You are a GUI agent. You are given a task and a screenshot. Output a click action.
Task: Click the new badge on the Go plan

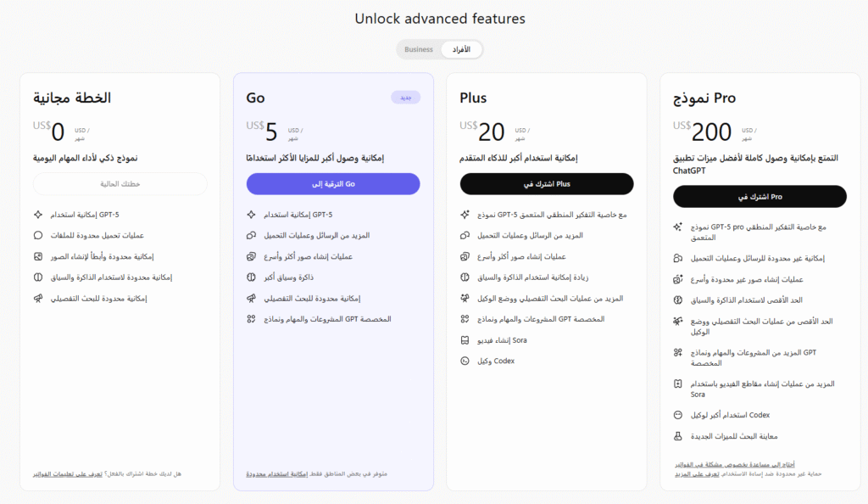405,98
